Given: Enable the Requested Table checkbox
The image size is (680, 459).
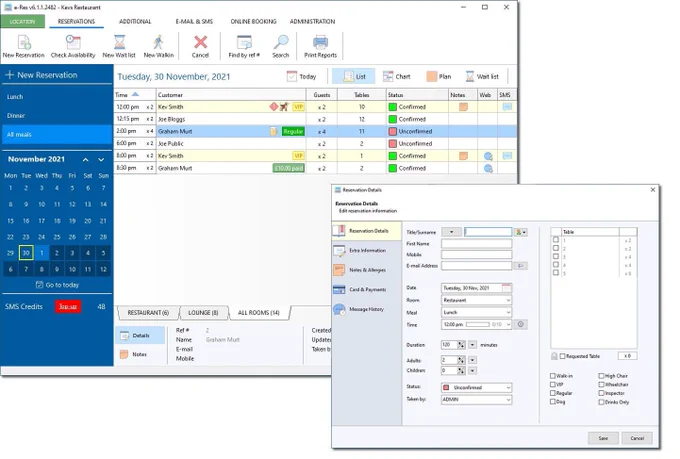Looking at the screenshot, I should click(x=562, y=356).
